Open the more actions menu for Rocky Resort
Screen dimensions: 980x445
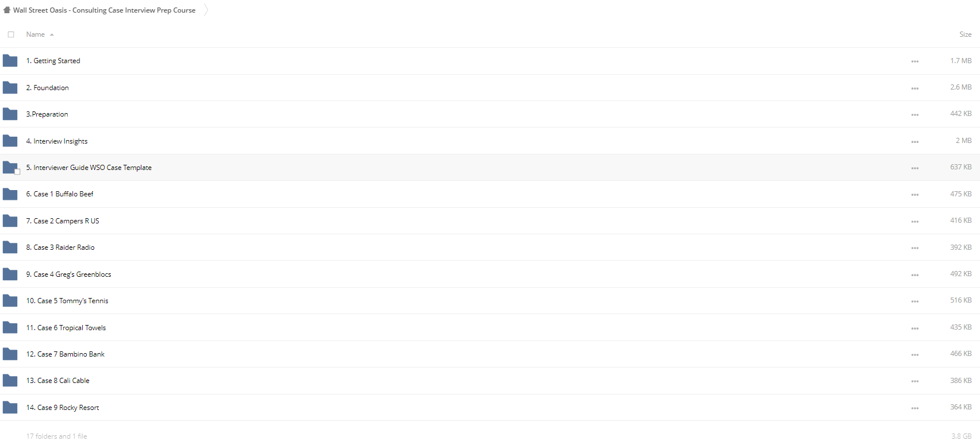pos(914,408)
